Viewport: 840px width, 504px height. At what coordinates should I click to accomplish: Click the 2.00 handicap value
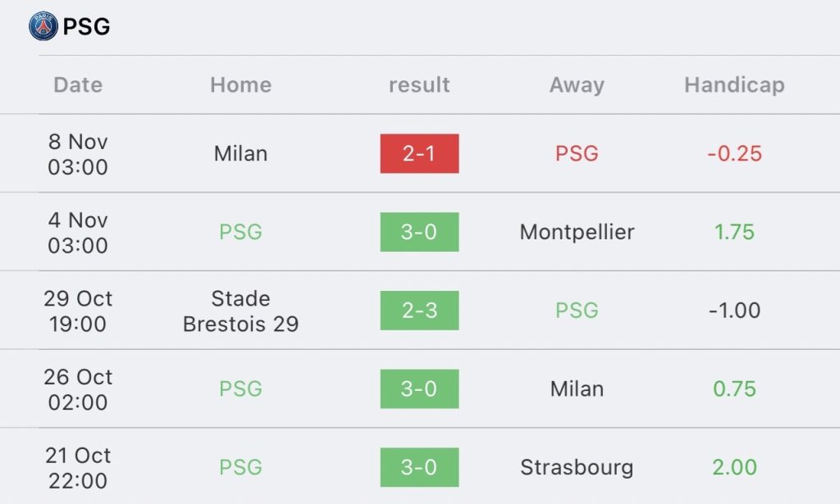click(x=734, y=467)
